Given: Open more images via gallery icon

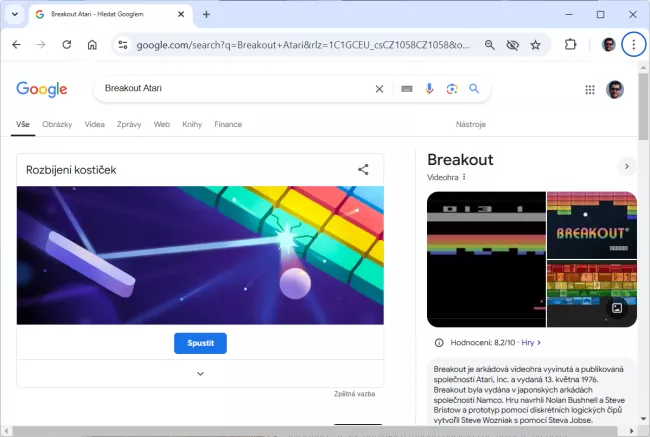Looking at the screenshot, I should coord(617,308).
